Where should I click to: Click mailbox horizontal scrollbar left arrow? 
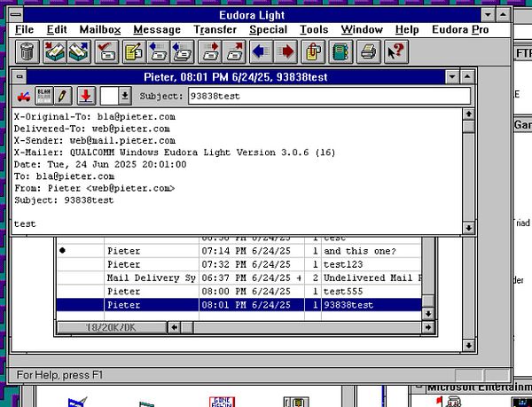point(175,327)
